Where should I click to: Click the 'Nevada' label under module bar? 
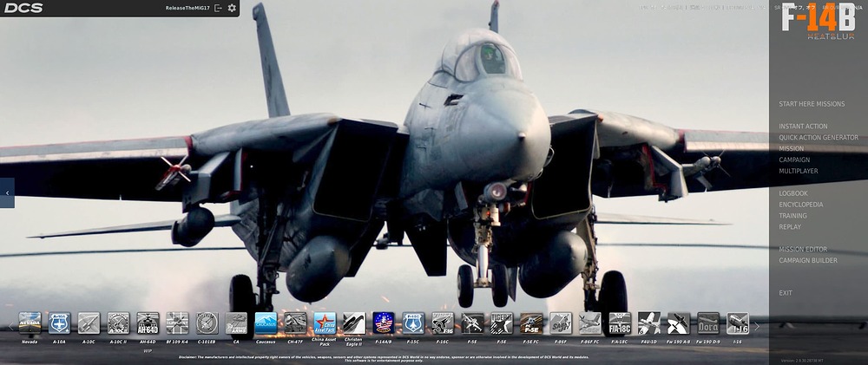click(30, 342)
